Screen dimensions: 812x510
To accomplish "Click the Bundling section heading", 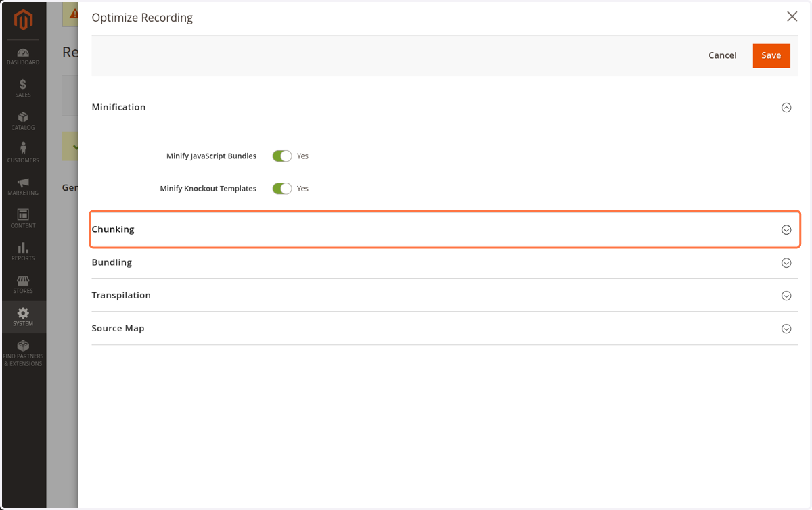I will tap(112, 262).
